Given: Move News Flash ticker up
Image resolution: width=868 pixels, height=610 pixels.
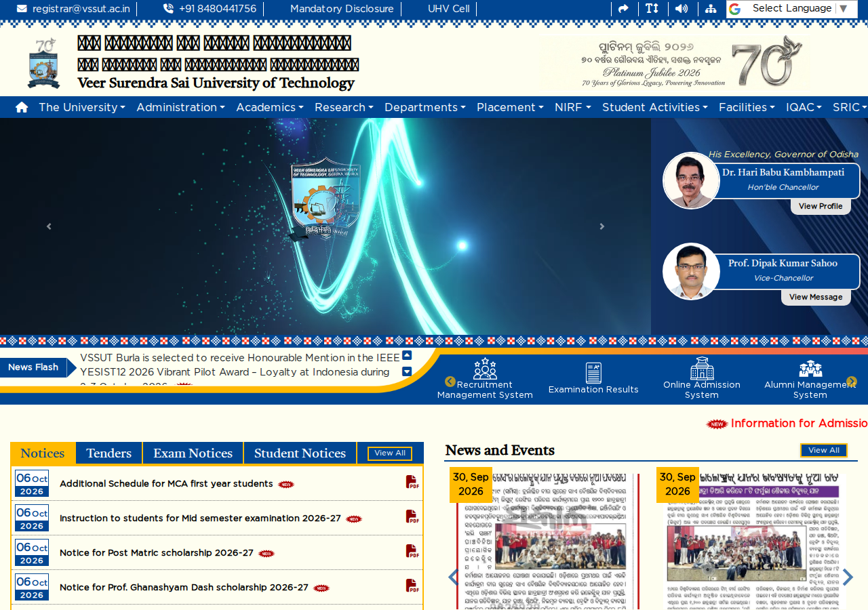Looking at the screenshot, I should coord(407,355).
